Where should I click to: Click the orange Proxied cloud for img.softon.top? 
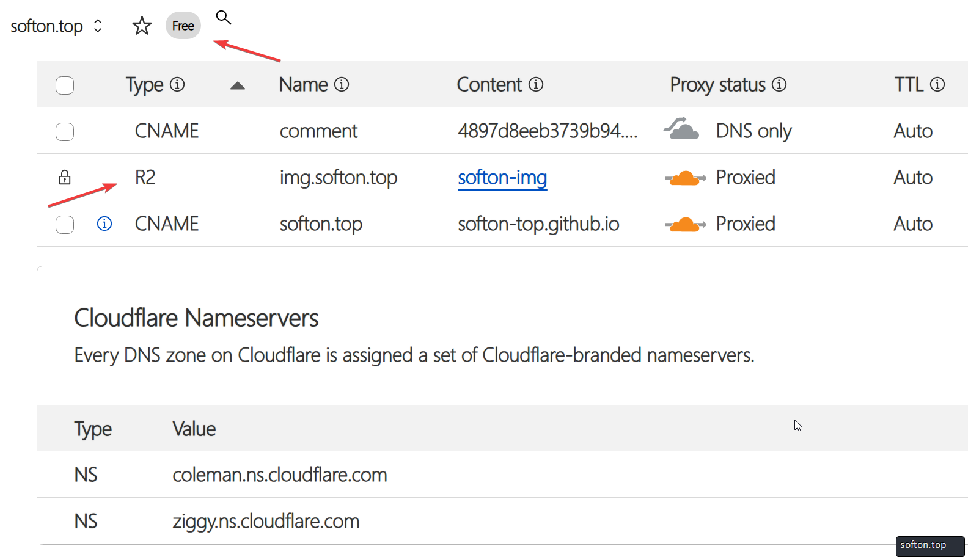(686, 178)
